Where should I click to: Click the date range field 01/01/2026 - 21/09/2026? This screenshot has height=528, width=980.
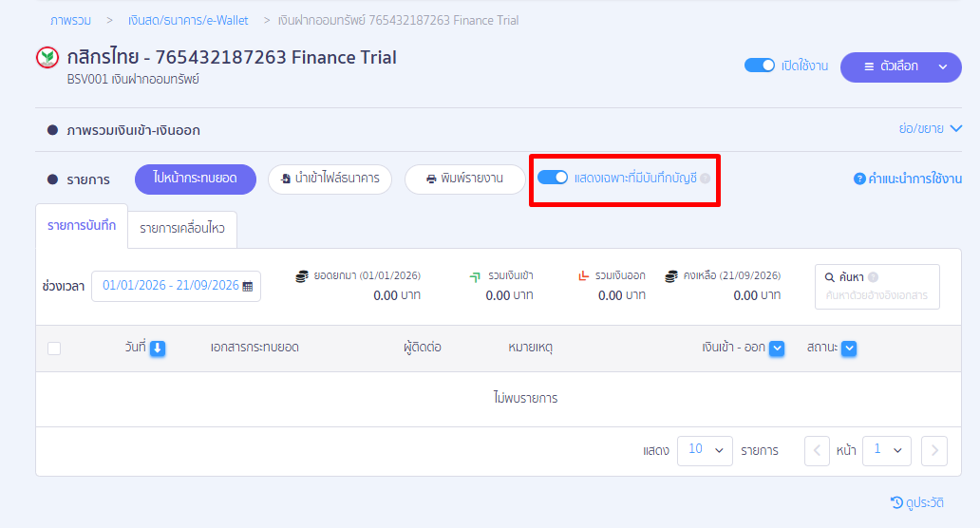pyautogui.click(x=177, y=286)
